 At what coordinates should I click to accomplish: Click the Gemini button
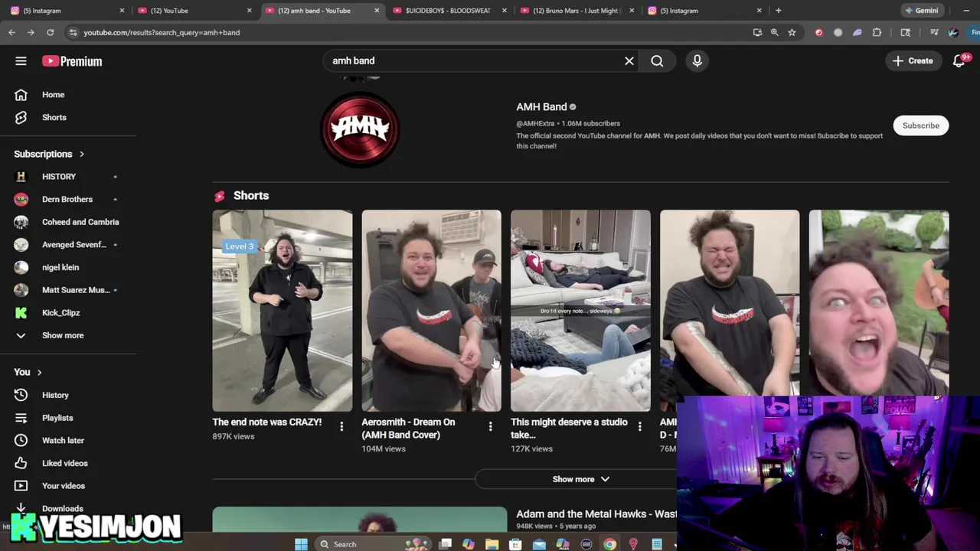click(x=921, y=11)
